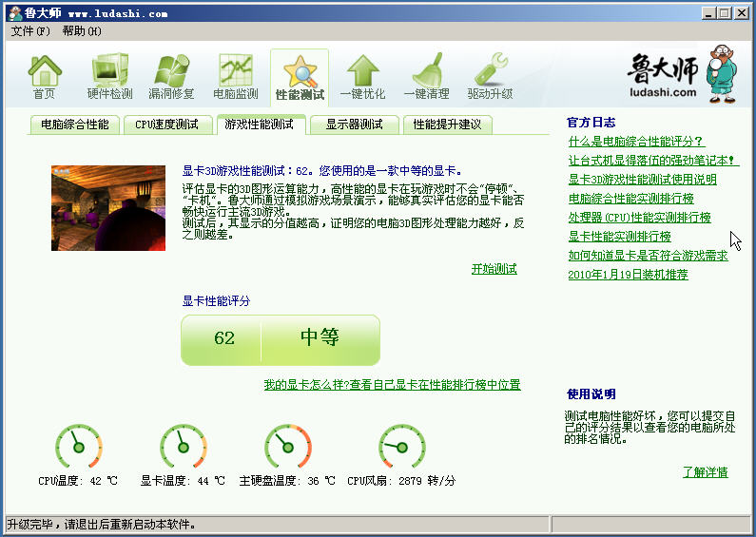Open 什么是电脑综合性能评分 link

pos(636,142)
